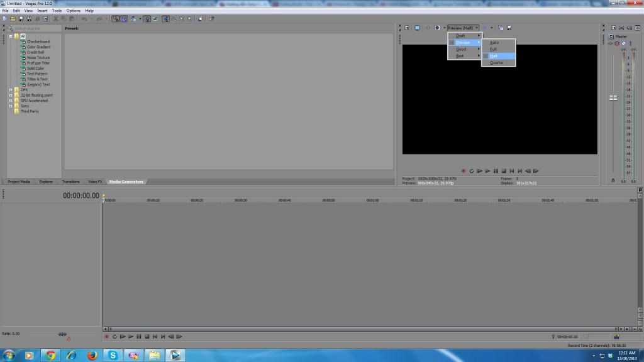Toggle Video Preview on External Monitor
This screenshot has height=362, width=644.
(x=417, y=28)
